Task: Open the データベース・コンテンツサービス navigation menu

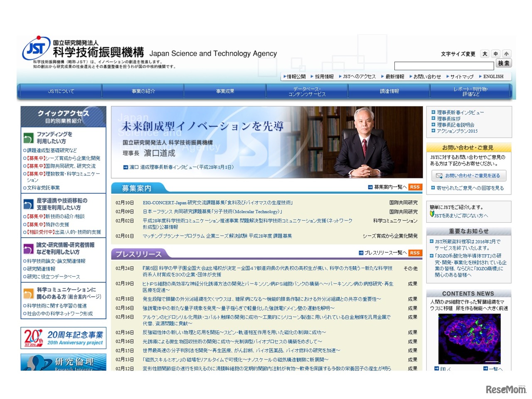Action: point(307,91)
